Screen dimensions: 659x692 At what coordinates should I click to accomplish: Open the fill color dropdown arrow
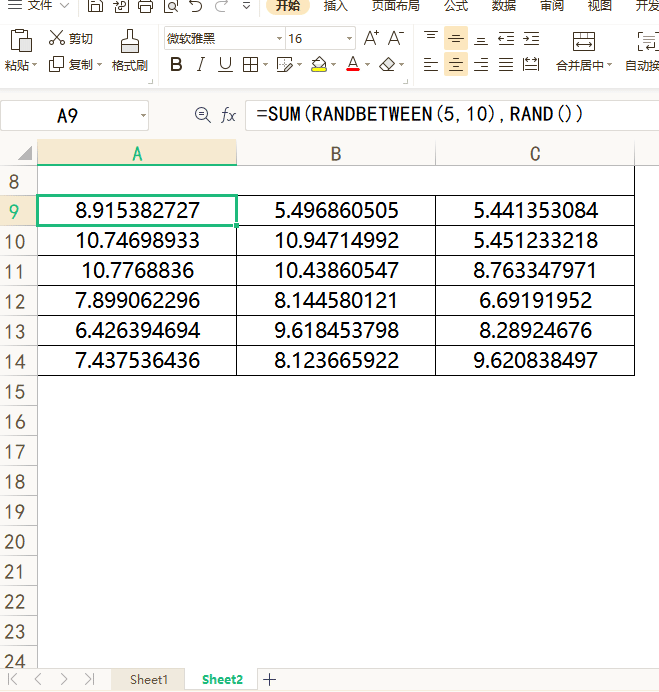(333, 65)
